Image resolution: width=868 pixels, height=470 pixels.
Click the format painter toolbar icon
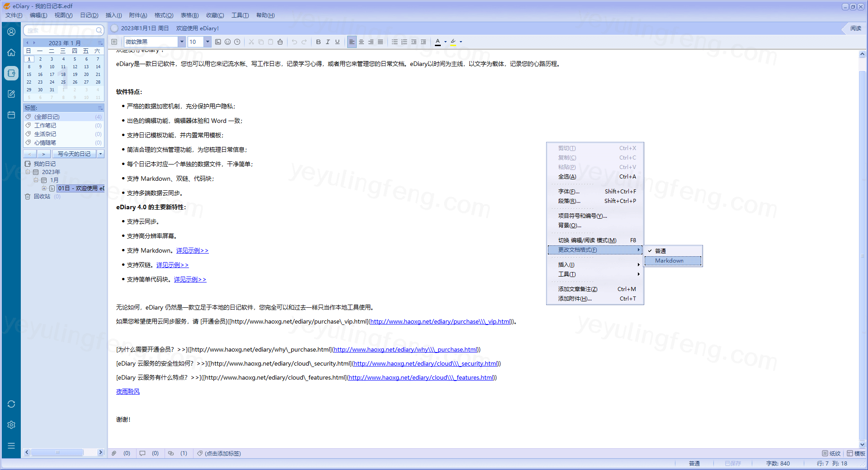(280, 42)
